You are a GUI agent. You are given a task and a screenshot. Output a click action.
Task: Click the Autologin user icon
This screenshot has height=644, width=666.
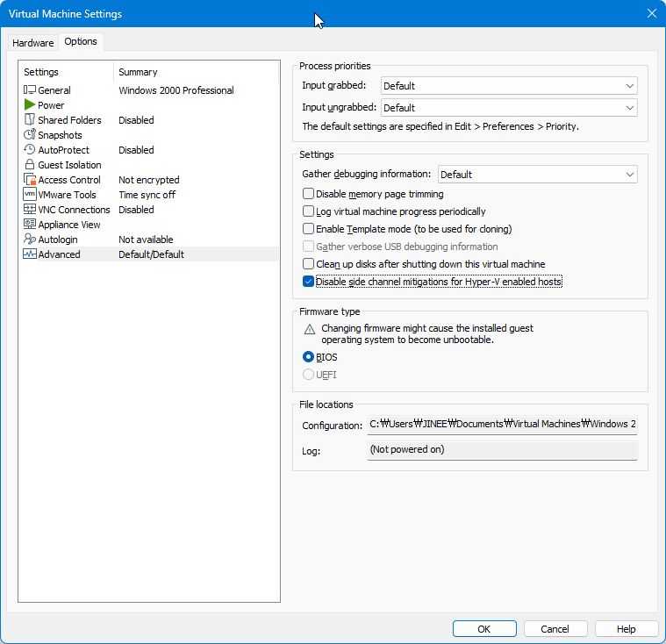(x=29, y=239)
